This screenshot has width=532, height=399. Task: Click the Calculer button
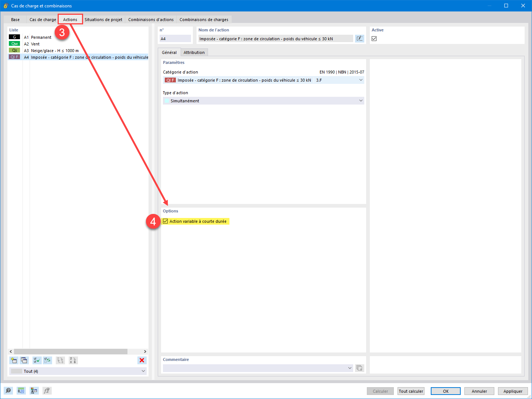coord(380,391)
